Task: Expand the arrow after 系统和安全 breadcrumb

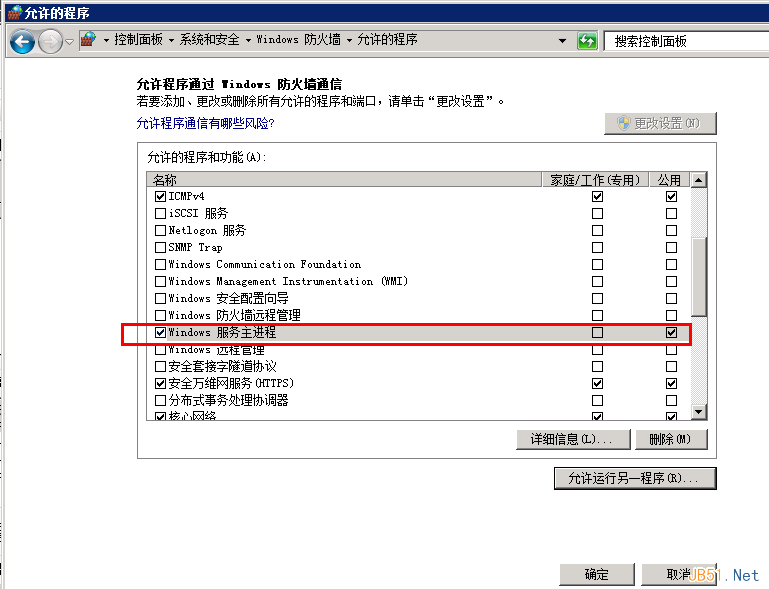Action: click(248, 41)
